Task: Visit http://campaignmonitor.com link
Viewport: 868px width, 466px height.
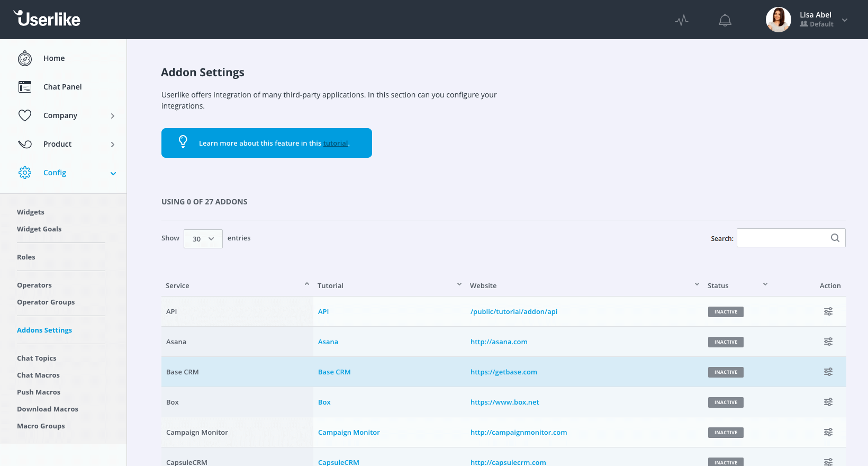Action: (x=519, y=432)
